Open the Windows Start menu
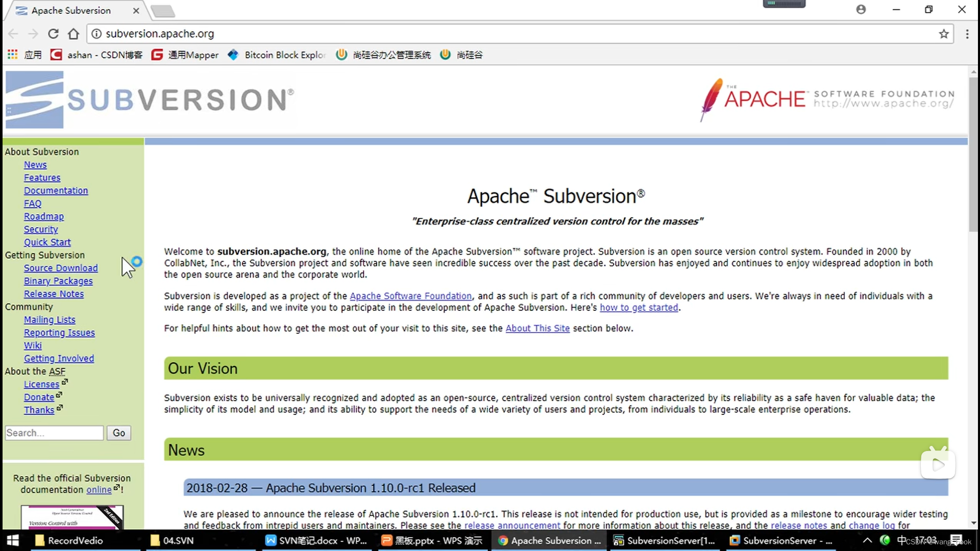Screen dimensions: 980x551 (x=12, y=540)
